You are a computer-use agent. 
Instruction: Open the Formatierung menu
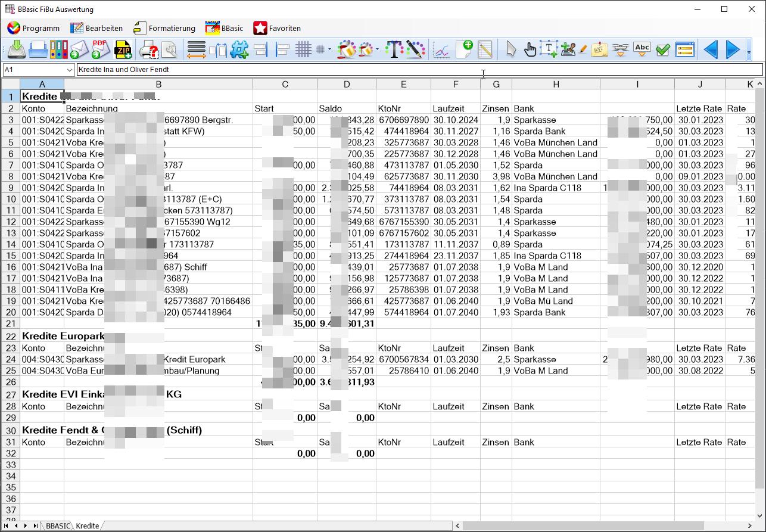click(164, 28)
